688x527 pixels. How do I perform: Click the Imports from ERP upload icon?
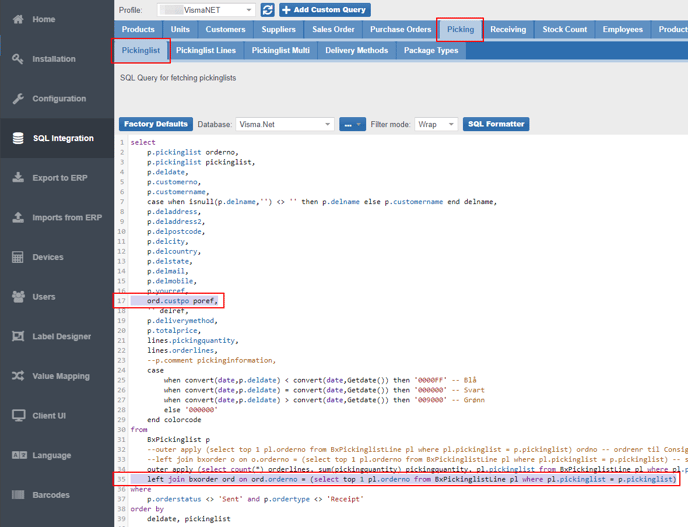pyautogui.click(x=18, y=218)
